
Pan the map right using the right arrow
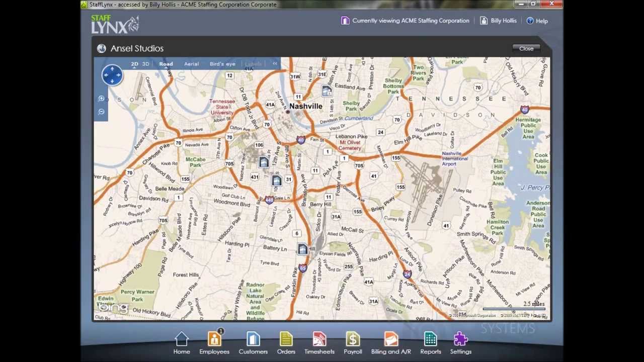[119, 75]
